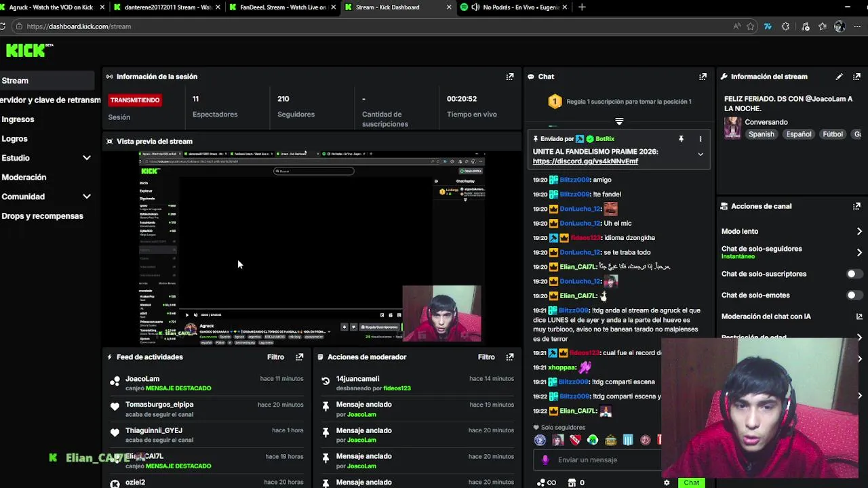Add page to favorites star icon
Viewport: 868px width, 488px height.
[x=751, y=26]
